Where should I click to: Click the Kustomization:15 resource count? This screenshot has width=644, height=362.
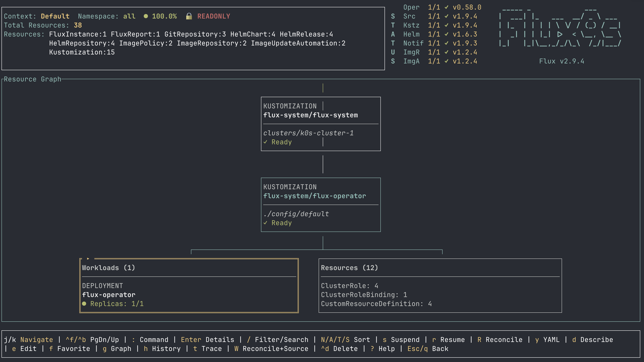click(x=82, y=52)
